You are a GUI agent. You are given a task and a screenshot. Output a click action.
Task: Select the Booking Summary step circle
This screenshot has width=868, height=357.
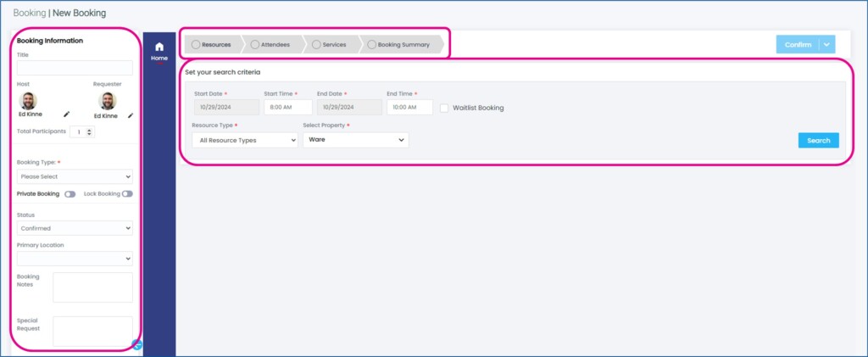(x=371, y=45)
